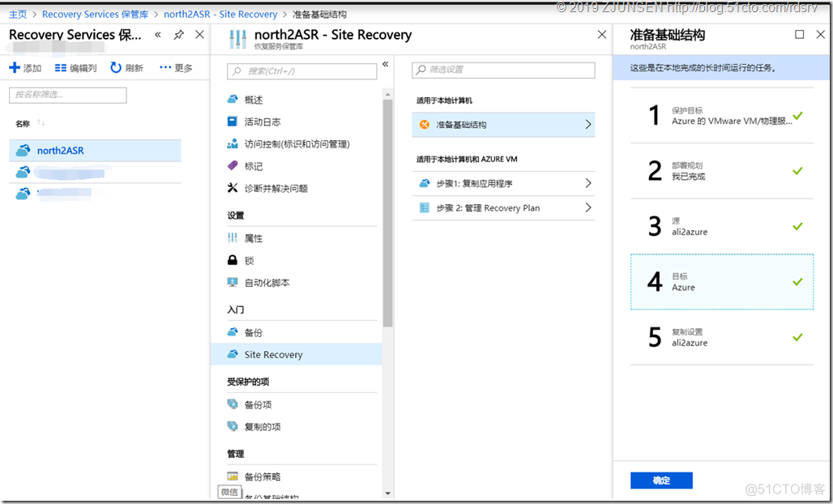Click the Site Recovery cloud icon

coord(233,354)
